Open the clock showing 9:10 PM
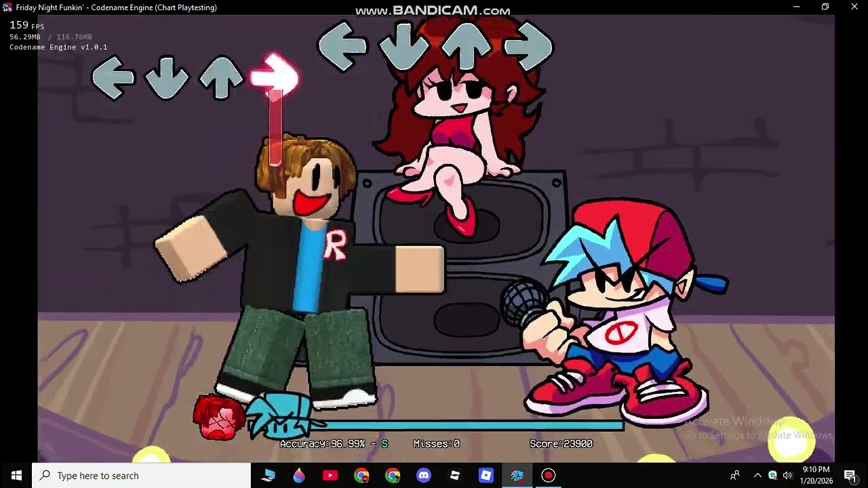This screenshot has height=488, width=868. click(x=816, y=475)
